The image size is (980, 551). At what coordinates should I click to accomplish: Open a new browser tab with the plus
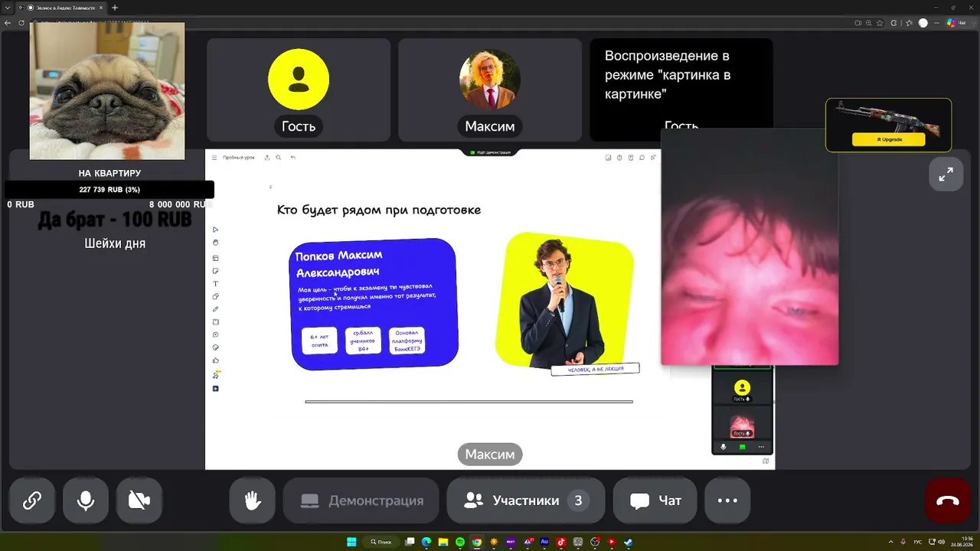[115, 8]
